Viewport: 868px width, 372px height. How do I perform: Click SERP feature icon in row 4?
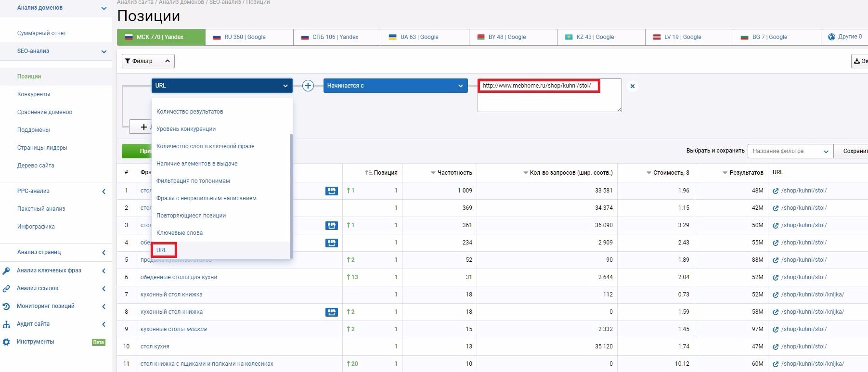pyautogui.click(x=332, y=243)
